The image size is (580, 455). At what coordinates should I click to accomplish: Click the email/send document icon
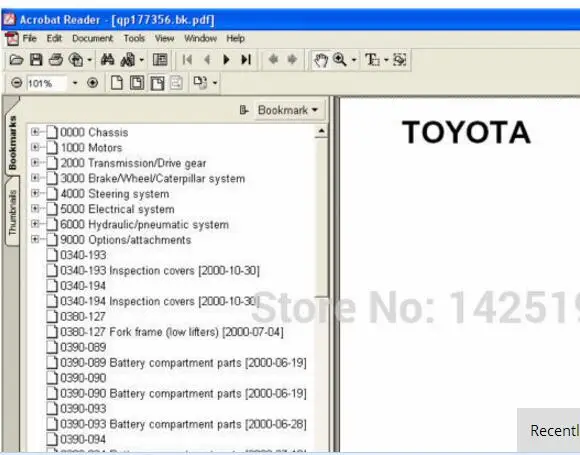[x=76, y=60]
